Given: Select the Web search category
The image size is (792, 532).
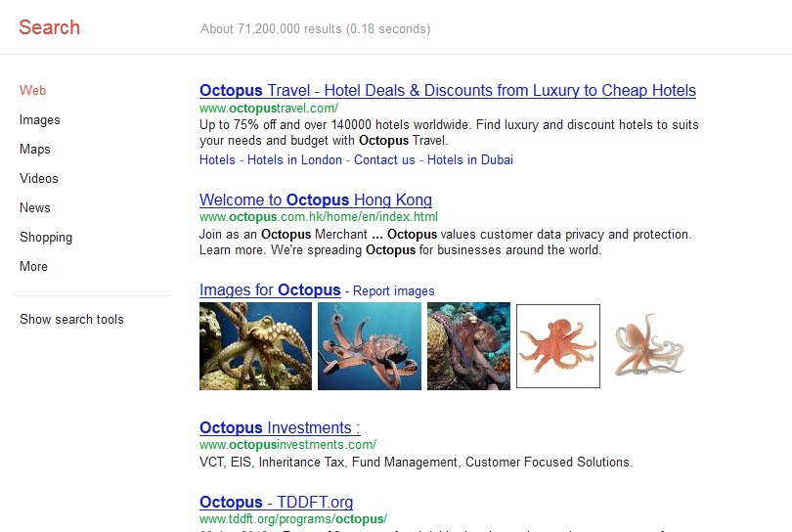Looking at the screenshot, I should pyautogui.click(x=33, y=90).
